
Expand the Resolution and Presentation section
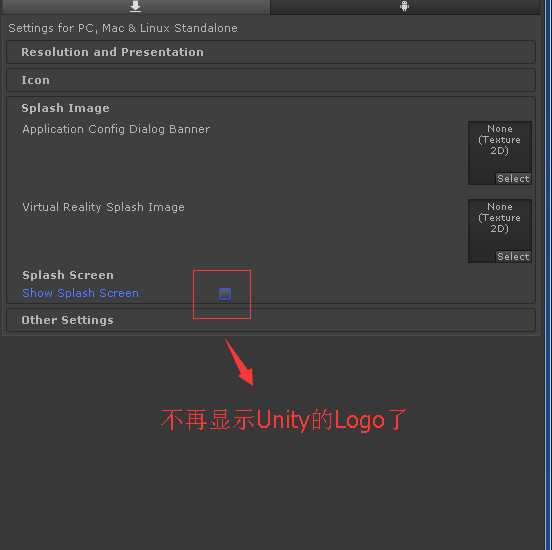(x=271, y=52)
